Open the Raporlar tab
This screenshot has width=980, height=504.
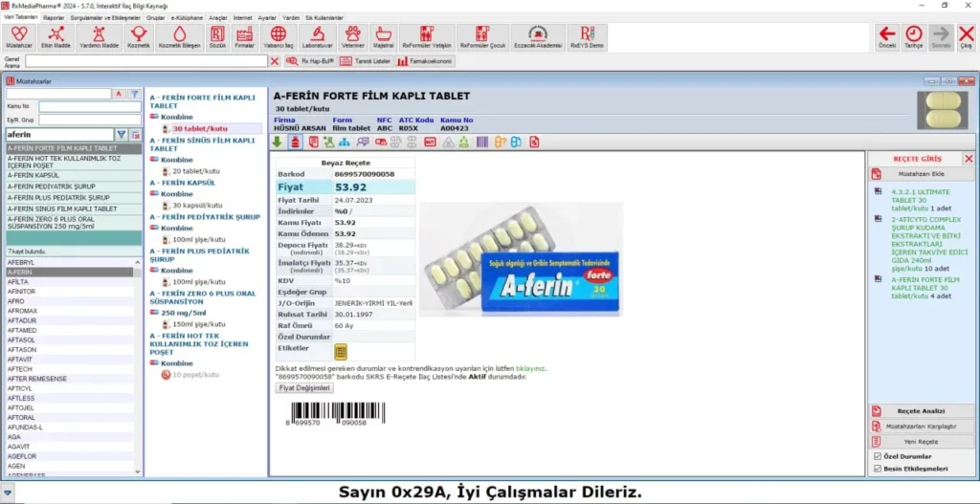click(55, 18)
